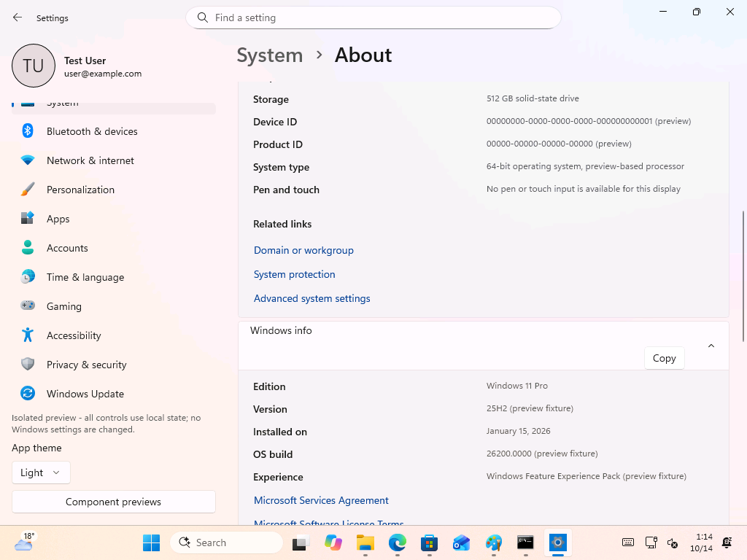Open Task View from the taskbar

pyautogui.click(x=301, y=542)
